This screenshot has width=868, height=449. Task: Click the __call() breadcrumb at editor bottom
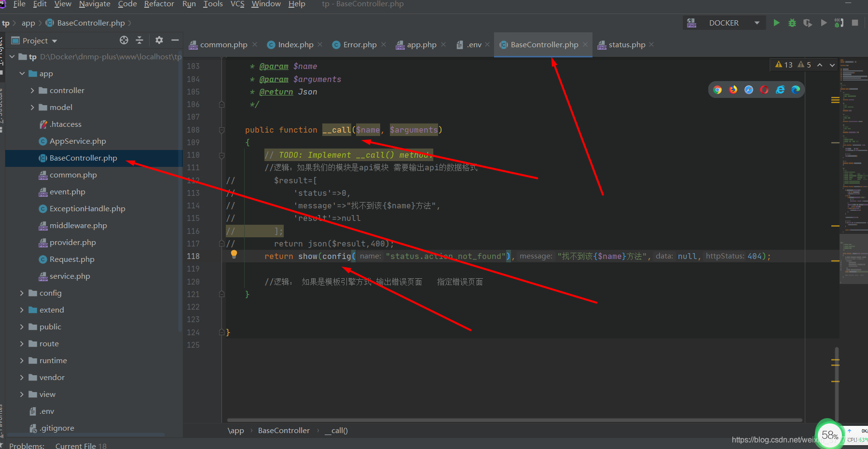[336, 430]
